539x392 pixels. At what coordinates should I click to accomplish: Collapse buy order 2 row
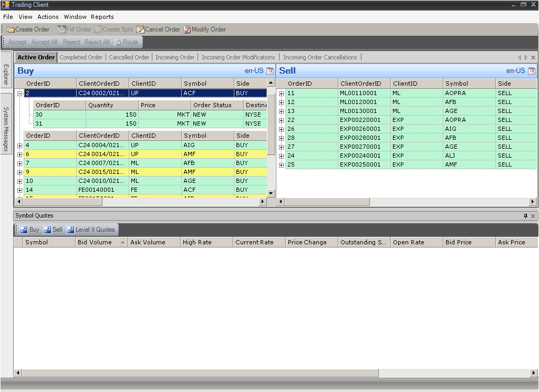pyautogui.click(x=19, y=93)
